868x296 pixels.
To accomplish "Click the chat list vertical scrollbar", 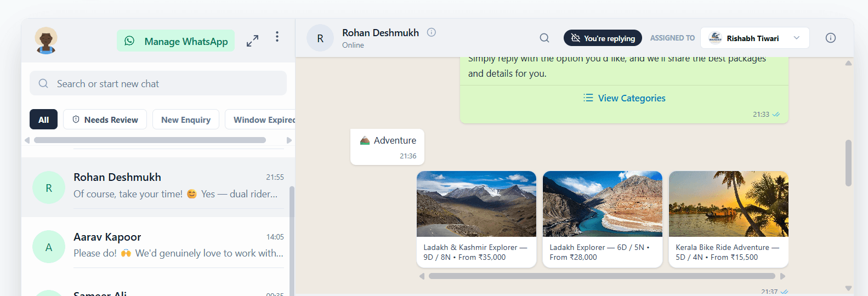I will point(292,241).
